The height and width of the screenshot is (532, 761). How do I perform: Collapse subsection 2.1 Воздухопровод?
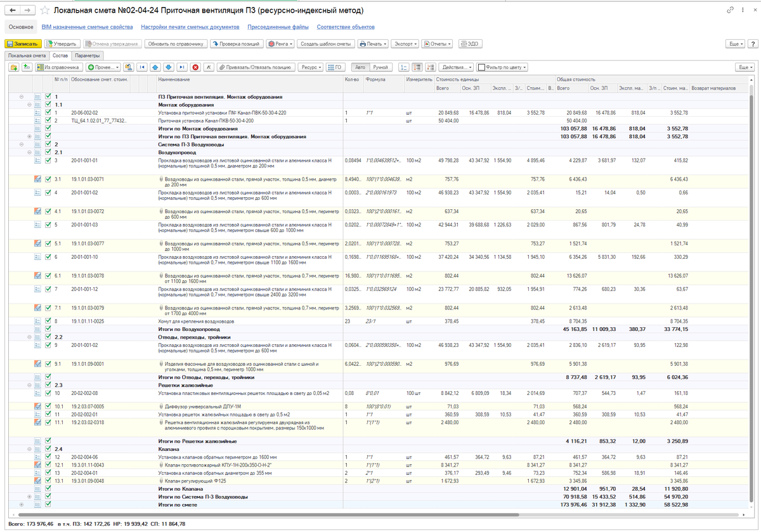(x=29, y=152)
